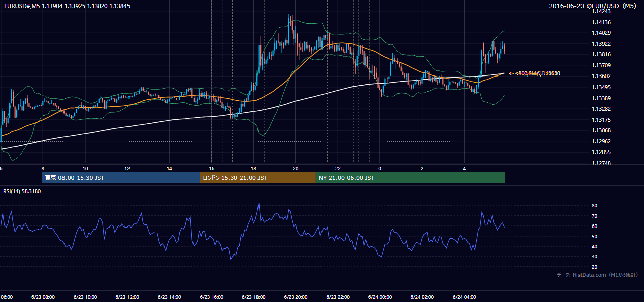Click price axis label 1.13816
The width and height of the screenshot is (644, 302).
(602, 54)
